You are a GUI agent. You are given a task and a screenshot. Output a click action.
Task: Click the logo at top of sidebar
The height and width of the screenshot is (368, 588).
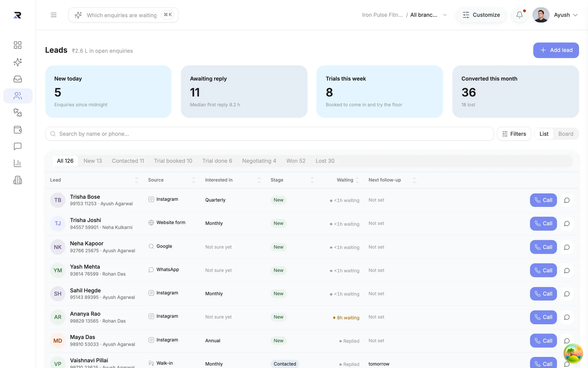(x=18, y=15)
